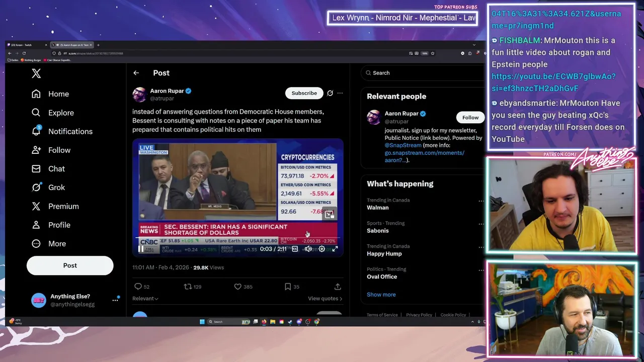Open Sabonis trending topic
Screen dimensions: 644x362
378,231
